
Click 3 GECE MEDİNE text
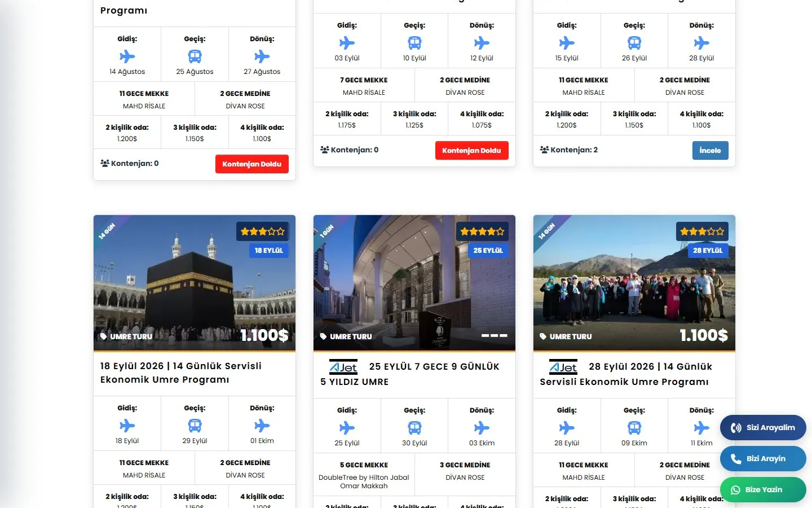[465, 465]
